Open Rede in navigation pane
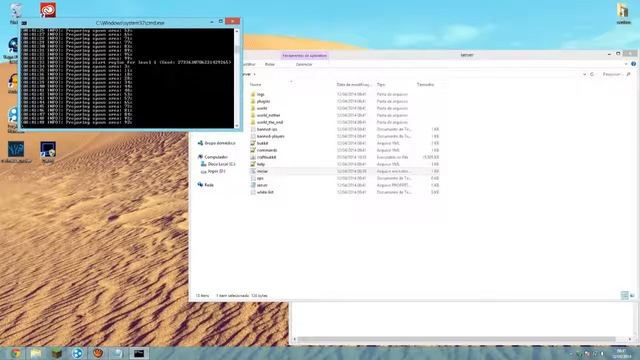This screenshot has width=640, height=360. point(206,185)
